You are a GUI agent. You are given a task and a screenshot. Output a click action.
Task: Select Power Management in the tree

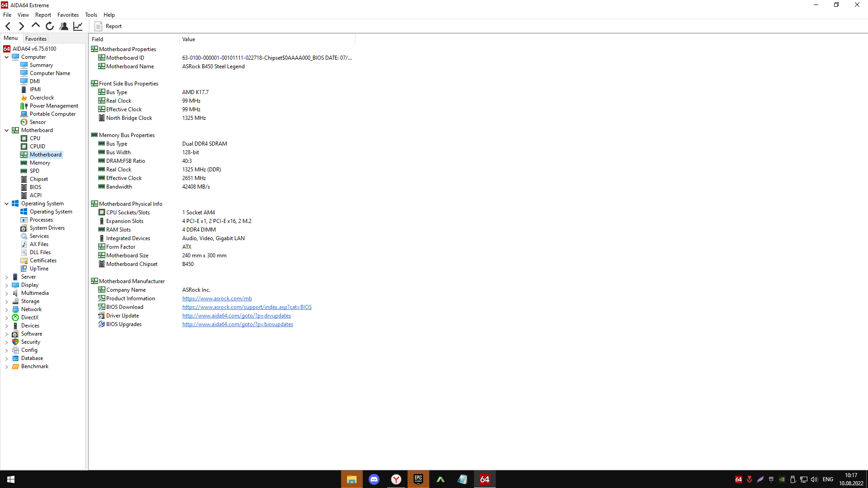coord(54,106)
